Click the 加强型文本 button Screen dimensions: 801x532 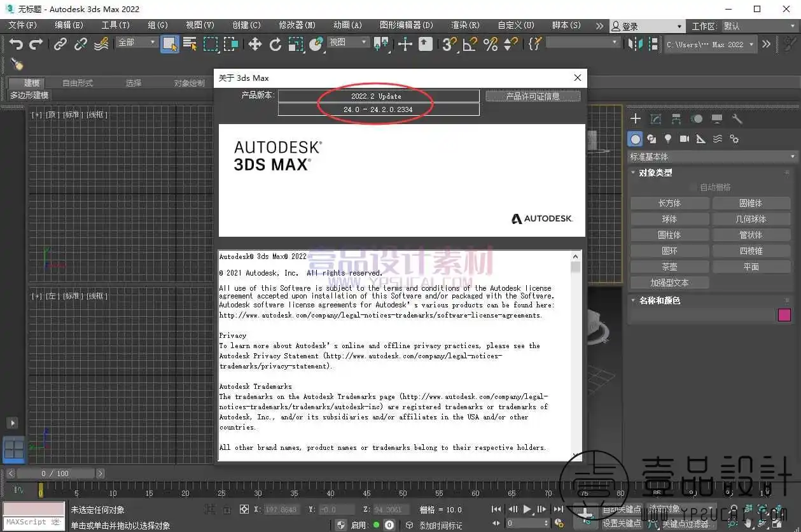[669, 283]
